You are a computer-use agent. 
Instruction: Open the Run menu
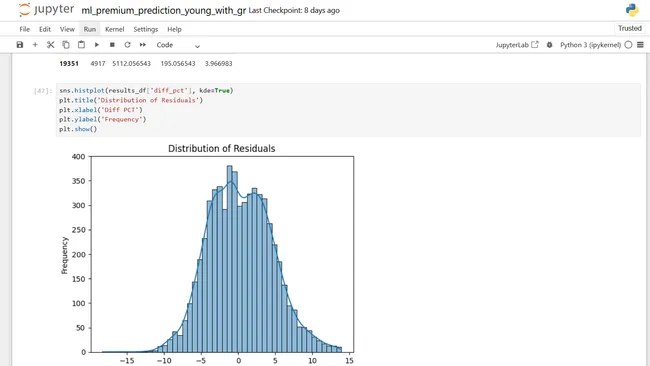[90, 29]
